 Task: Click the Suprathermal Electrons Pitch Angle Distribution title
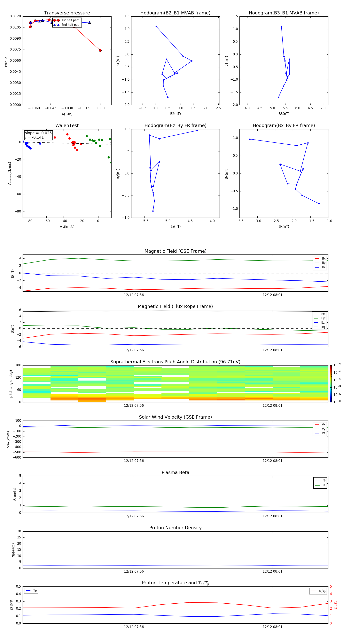pyautogui.click(x=175, y=362)
